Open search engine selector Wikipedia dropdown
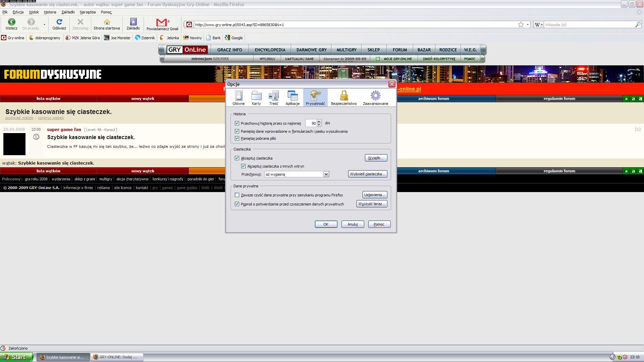 539,24
